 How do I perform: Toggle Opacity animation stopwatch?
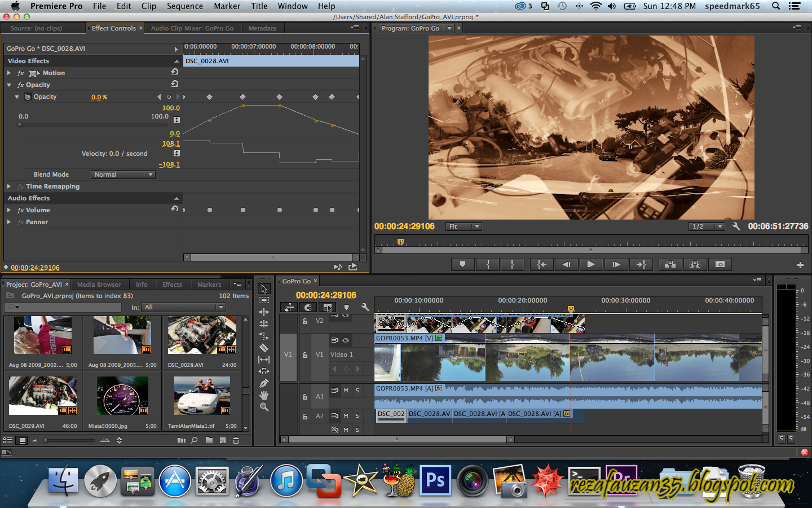pos(28,97)
